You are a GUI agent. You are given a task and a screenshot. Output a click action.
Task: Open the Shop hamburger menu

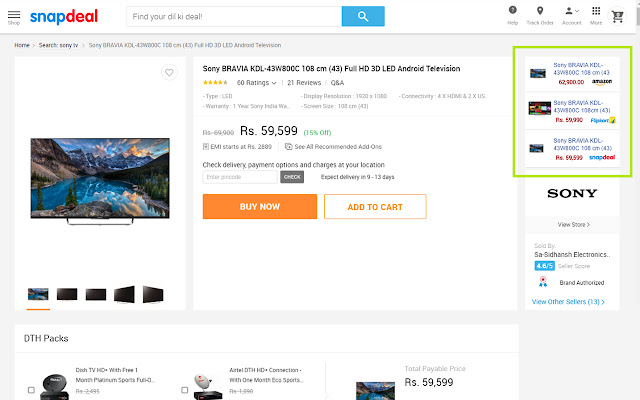pos(14,16)
